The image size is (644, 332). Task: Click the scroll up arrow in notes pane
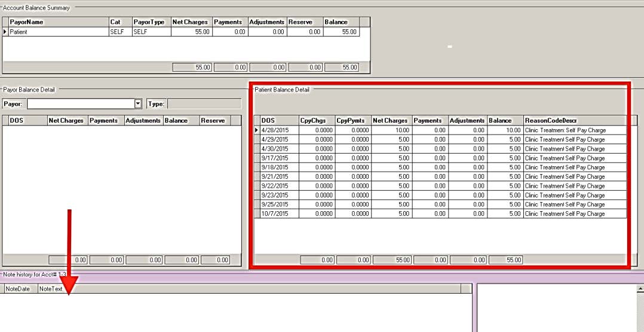pyautogui.click(x=640, y=288)
